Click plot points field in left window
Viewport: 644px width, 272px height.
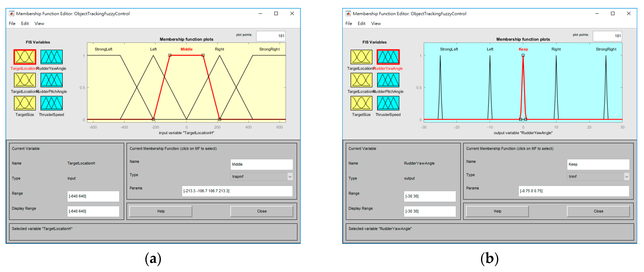(x=271, y=36)
